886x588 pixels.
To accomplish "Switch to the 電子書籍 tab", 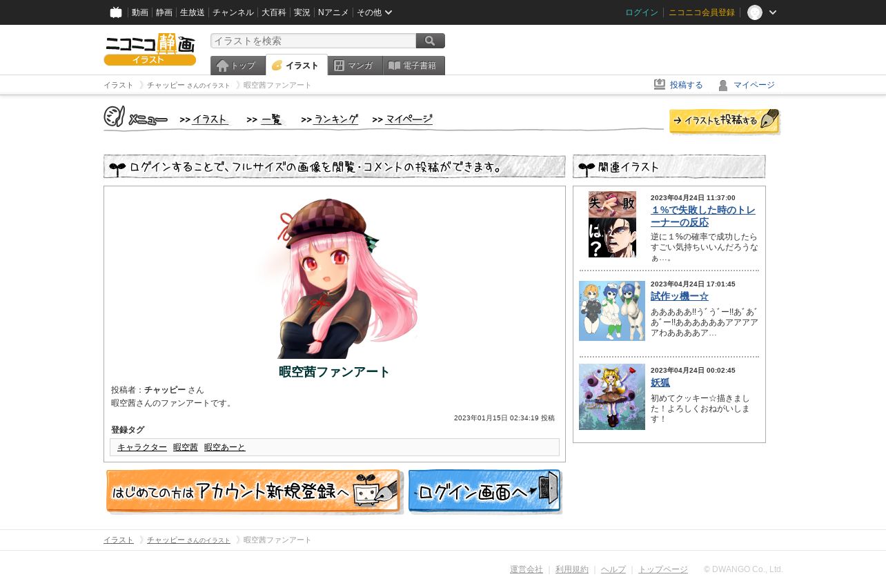I will point(414,66).
